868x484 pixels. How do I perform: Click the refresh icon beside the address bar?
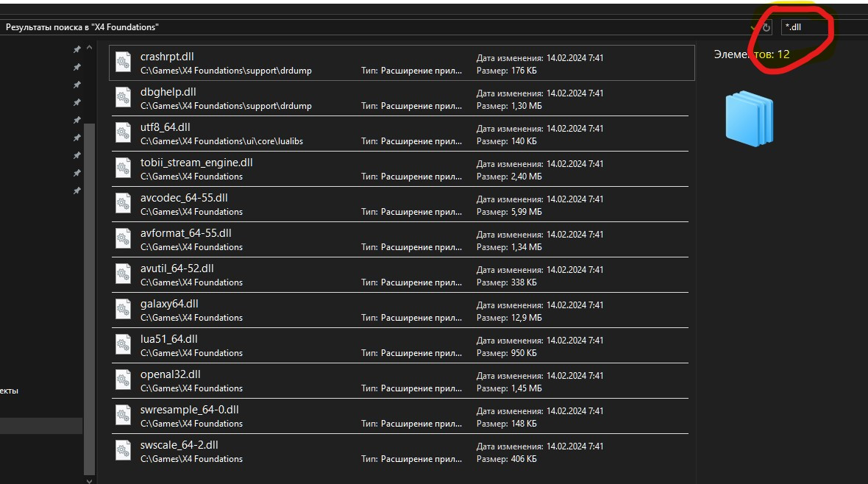766,27
